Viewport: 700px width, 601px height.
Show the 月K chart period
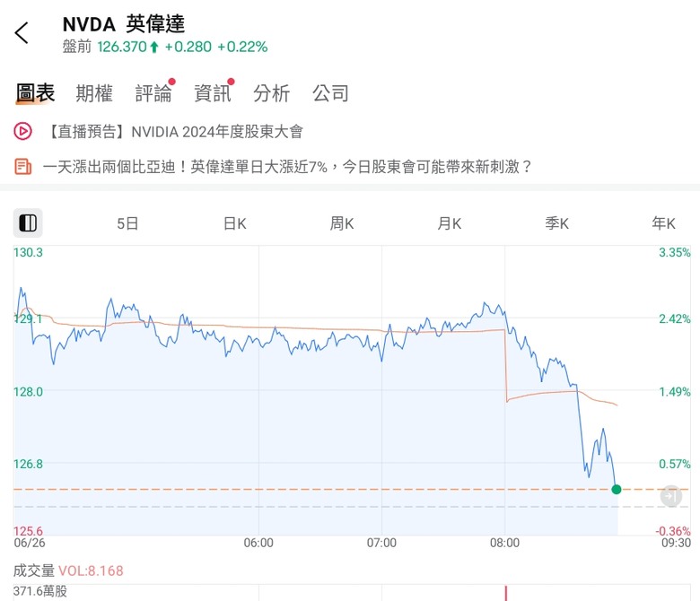449,223
